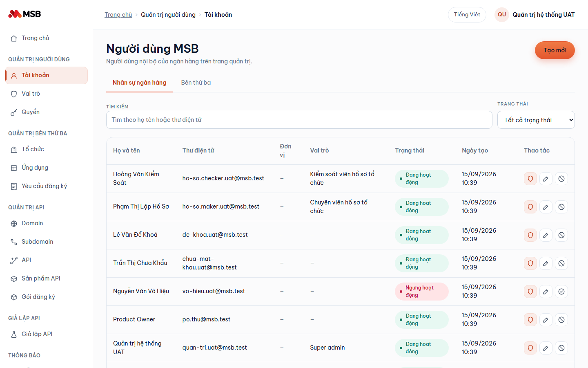588x368 pixels.
Task: Open Ứng dụng in the sidebar
Action: [x=46, y=168]
